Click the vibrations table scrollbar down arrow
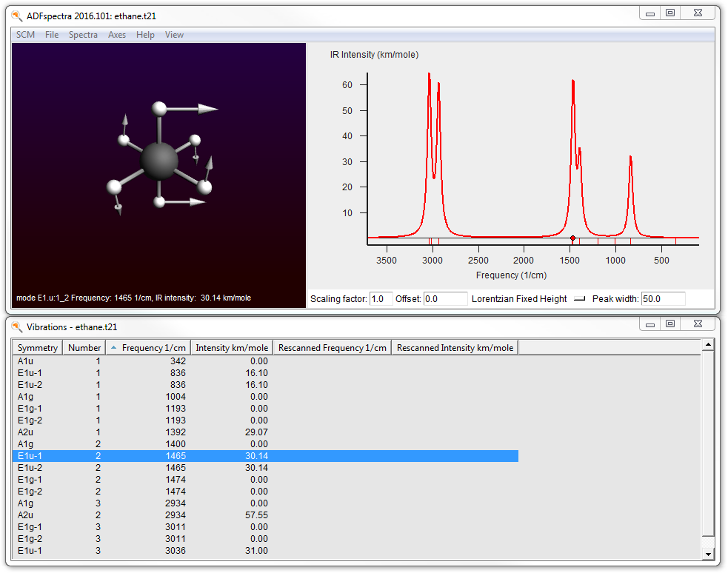Image resolution: width=728 pixels, height=573 pixels. 707,554
